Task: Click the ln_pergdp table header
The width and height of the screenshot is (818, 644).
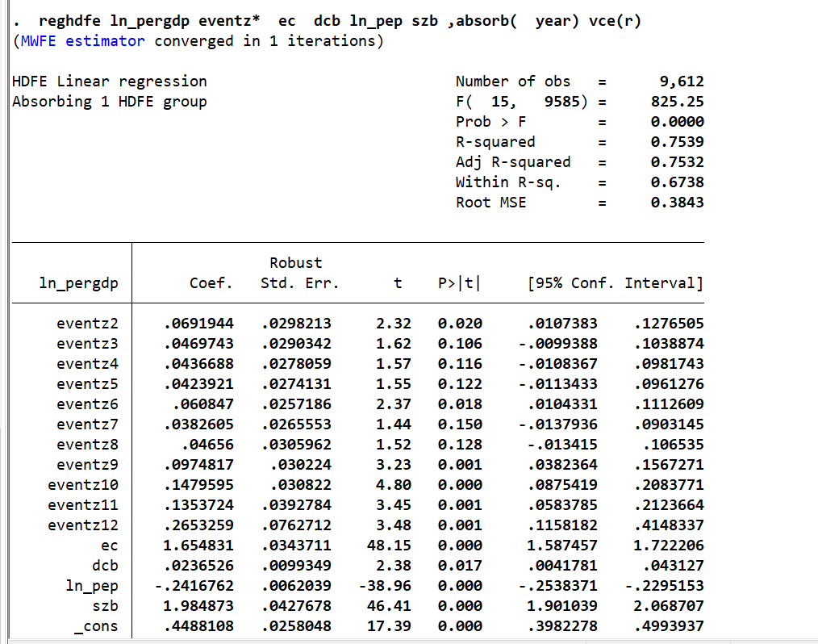Action: (79, 283)
